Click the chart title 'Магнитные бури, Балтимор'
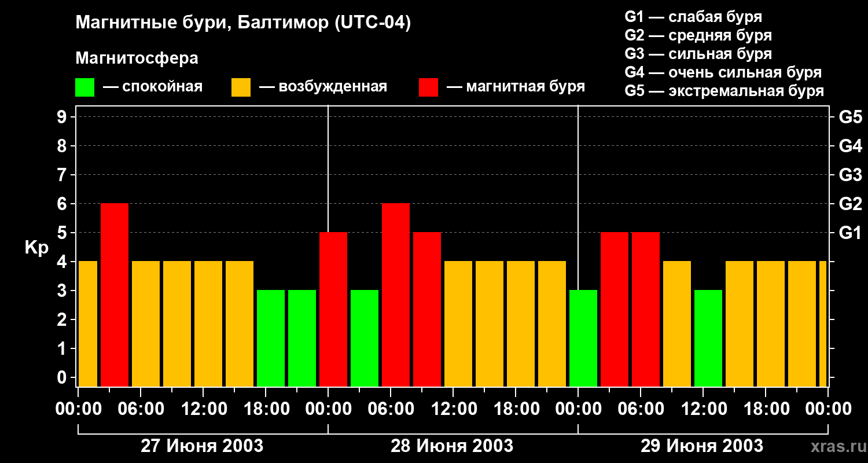868x463 pixels. pyautogui.click(x=243, y=23)
